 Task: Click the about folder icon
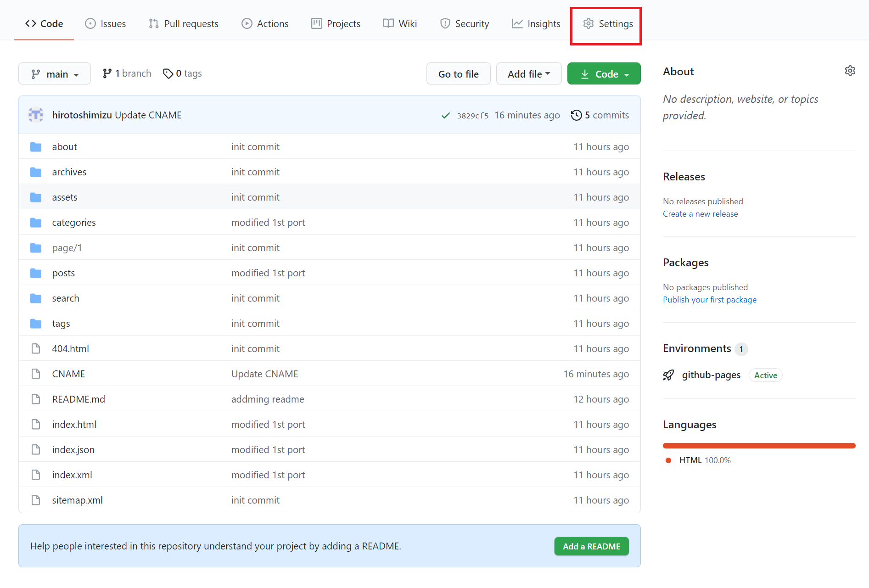36,147
